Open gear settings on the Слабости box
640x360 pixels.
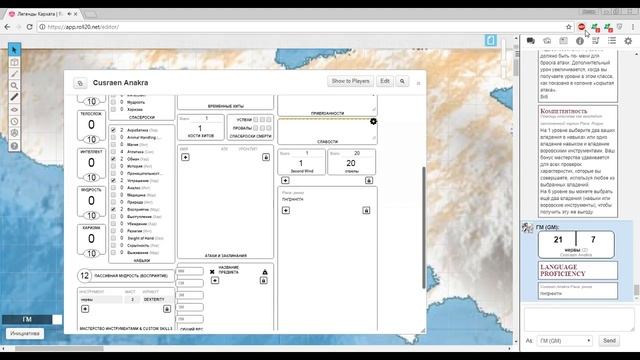pos(373,122)
